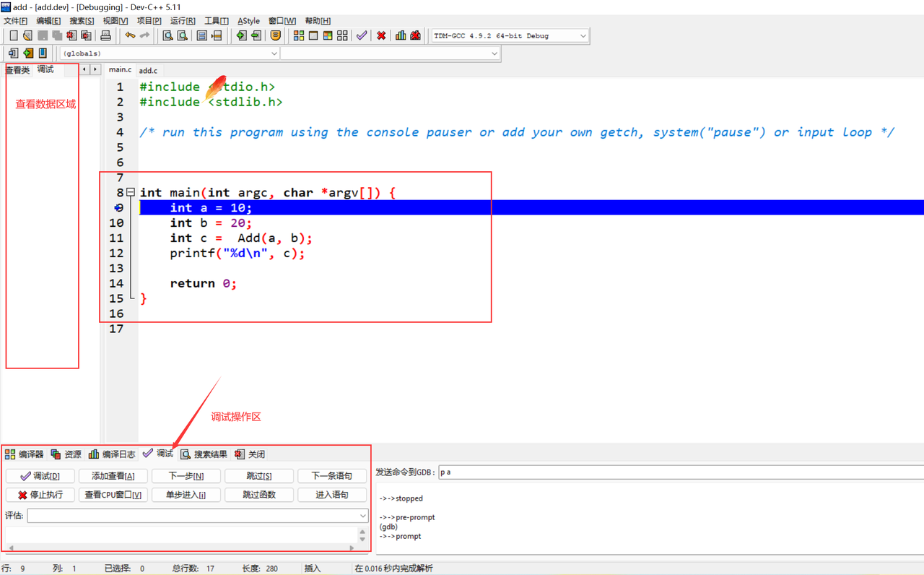Click the Compile four-squares toolbar icon
The height and width of the screenshot is (575, 924).
pos(298,35)
